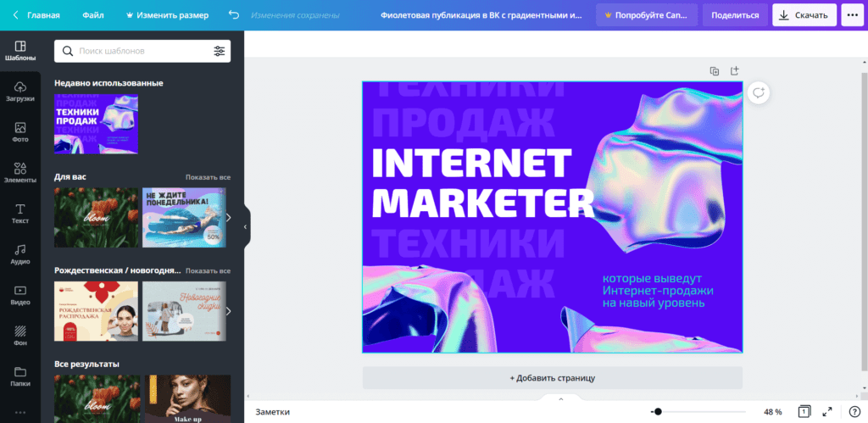Select the Новогодние скидки template
The height and width of the screenshot is (423, 868).
click(184, 311)
